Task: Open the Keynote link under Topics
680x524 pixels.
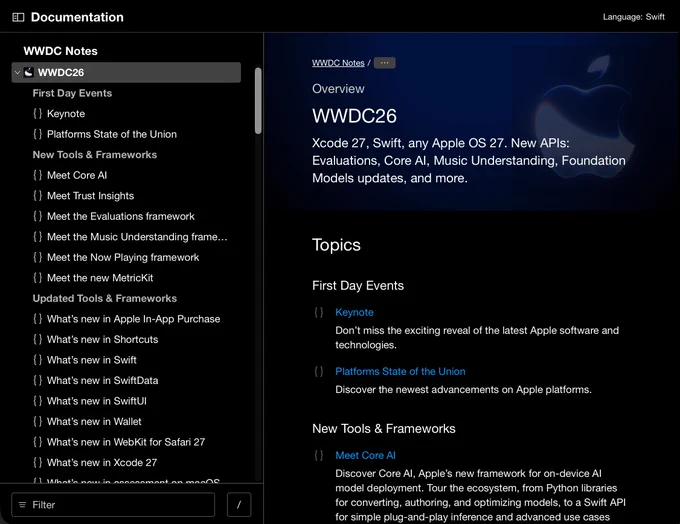Action: tap(354, 312)
